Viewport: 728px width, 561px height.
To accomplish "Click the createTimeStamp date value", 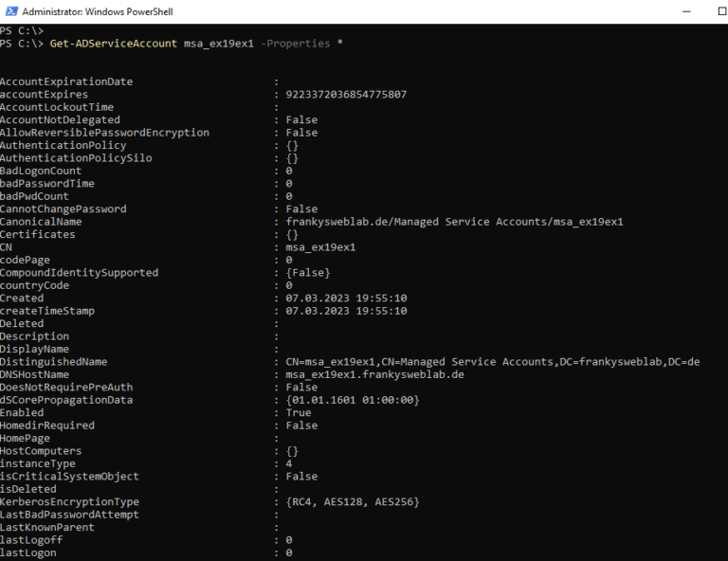I will pyautogui.click(x=346, y=311).
